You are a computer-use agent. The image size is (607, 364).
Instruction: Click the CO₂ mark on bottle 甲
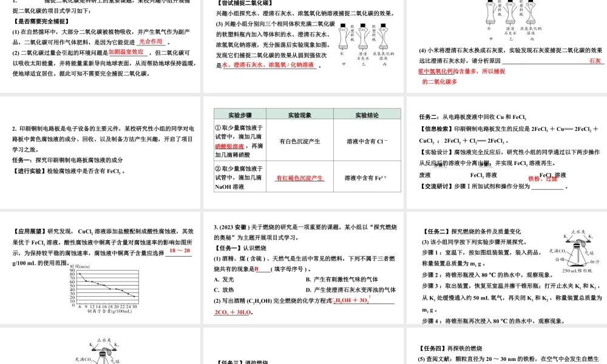coord(490,5)
